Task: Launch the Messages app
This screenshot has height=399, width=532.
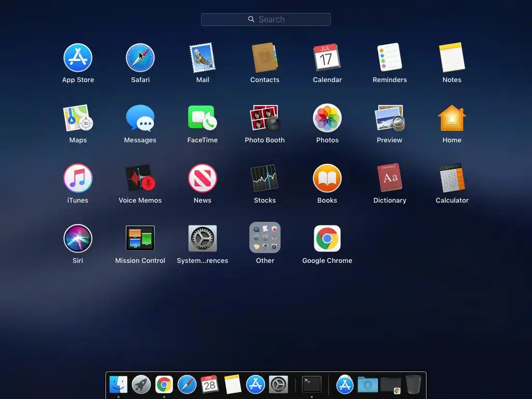Action: (140, 118)
